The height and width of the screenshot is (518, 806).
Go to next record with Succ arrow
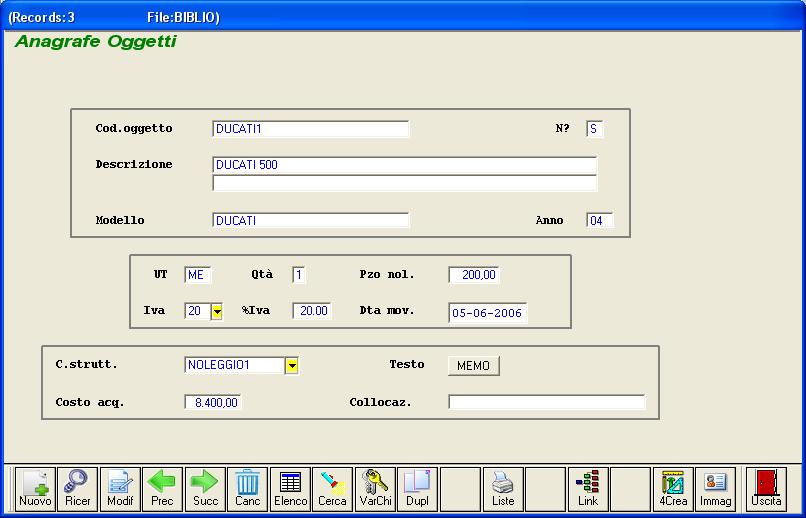[x=205, y=489]
